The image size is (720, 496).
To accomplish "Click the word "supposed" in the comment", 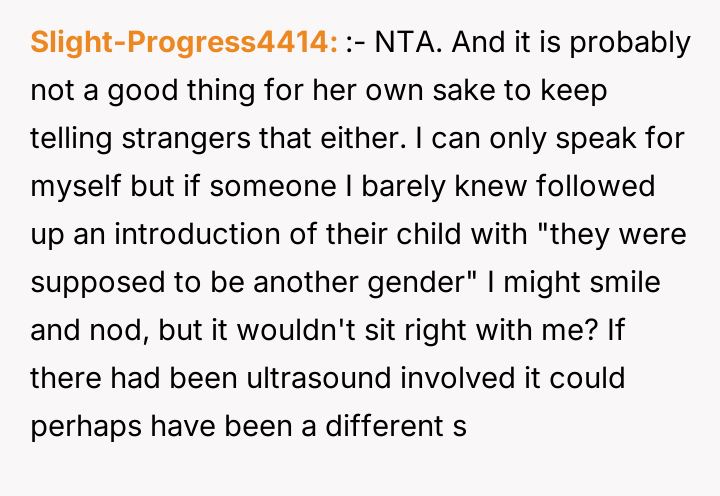I will (x=84, y=282).
